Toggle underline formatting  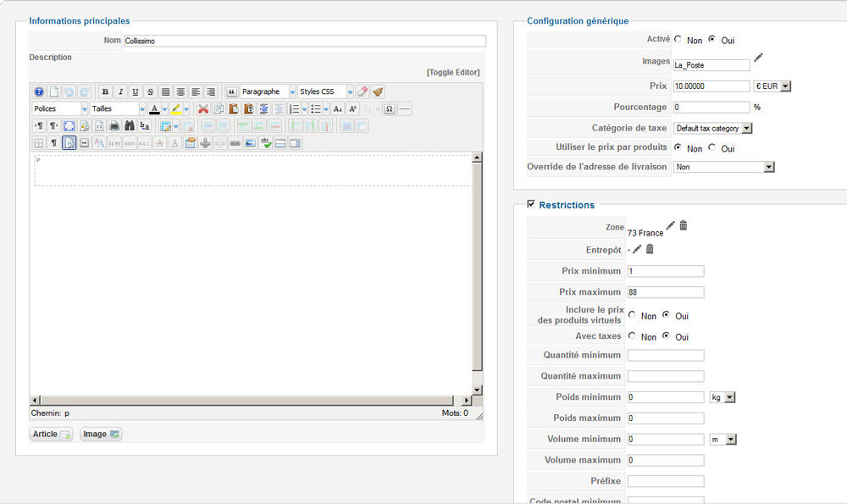[x=136, y=91]
